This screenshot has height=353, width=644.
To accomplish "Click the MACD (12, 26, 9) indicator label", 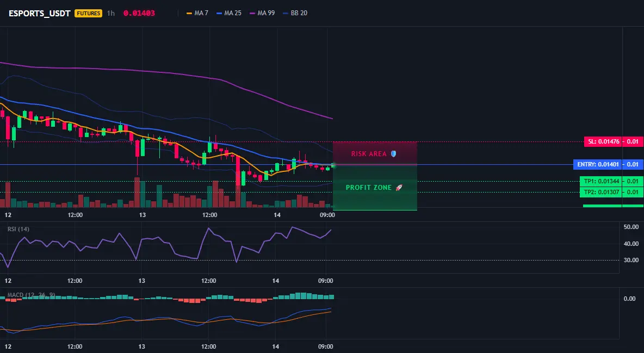I will coord(31,295).
